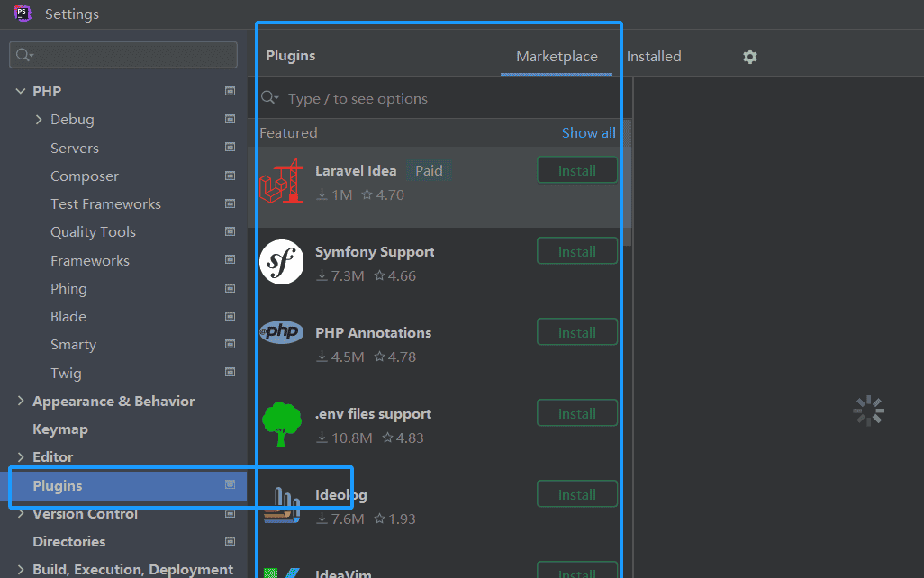Click the project-level icon beside Quality Tools
The height and width of the screenshot is (578, 924).
(230, 231)
